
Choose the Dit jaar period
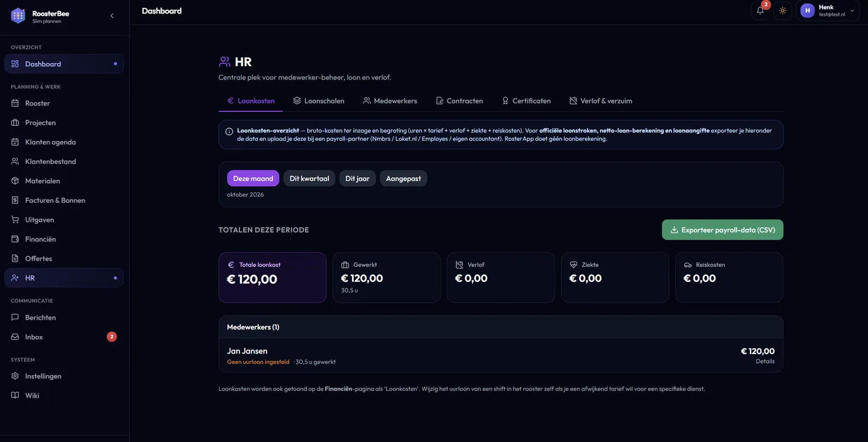pyautogui.click(x=357, y=178)
